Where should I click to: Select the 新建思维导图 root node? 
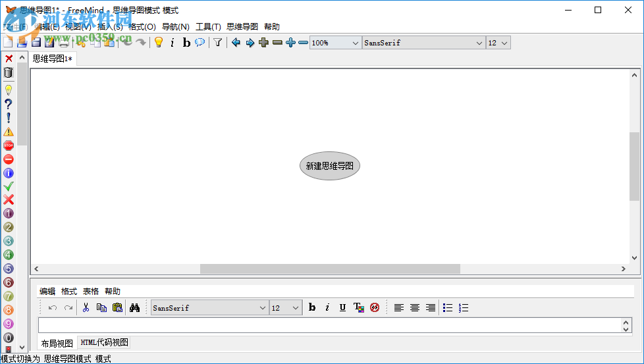(330, 166)
